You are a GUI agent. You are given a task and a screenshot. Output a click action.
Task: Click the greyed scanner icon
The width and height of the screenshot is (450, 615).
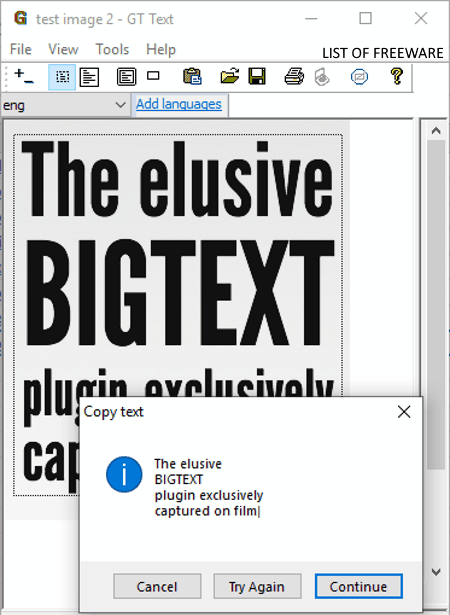(322, 76)
